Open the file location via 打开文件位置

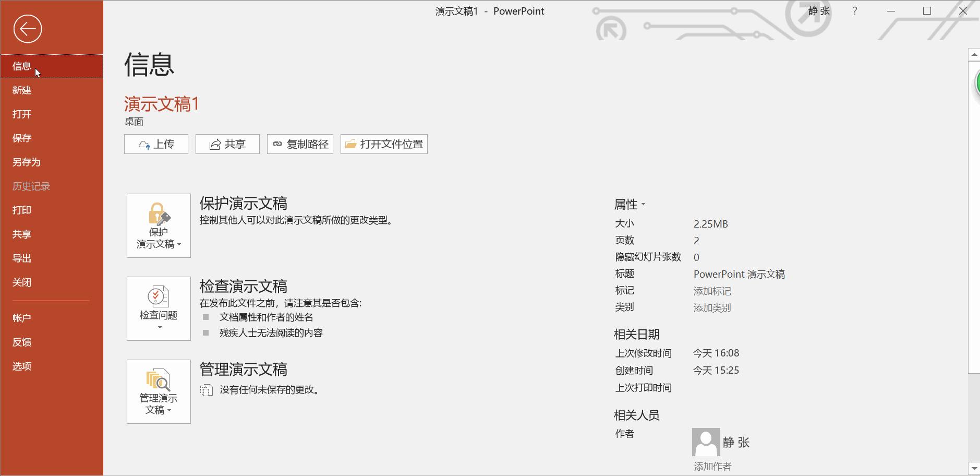coord(383,144)
